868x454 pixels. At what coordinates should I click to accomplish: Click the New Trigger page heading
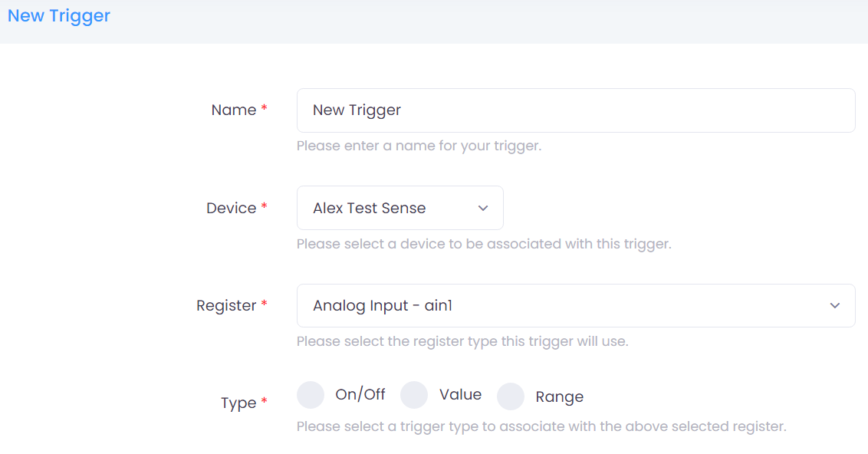click(59, 16)
